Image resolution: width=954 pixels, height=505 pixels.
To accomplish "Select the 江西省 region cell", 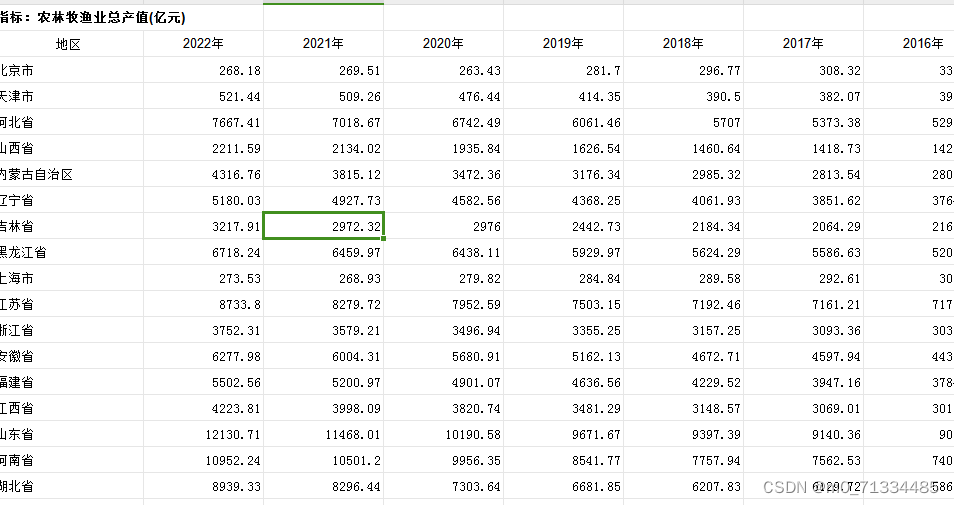I will (x=72, y=408).
